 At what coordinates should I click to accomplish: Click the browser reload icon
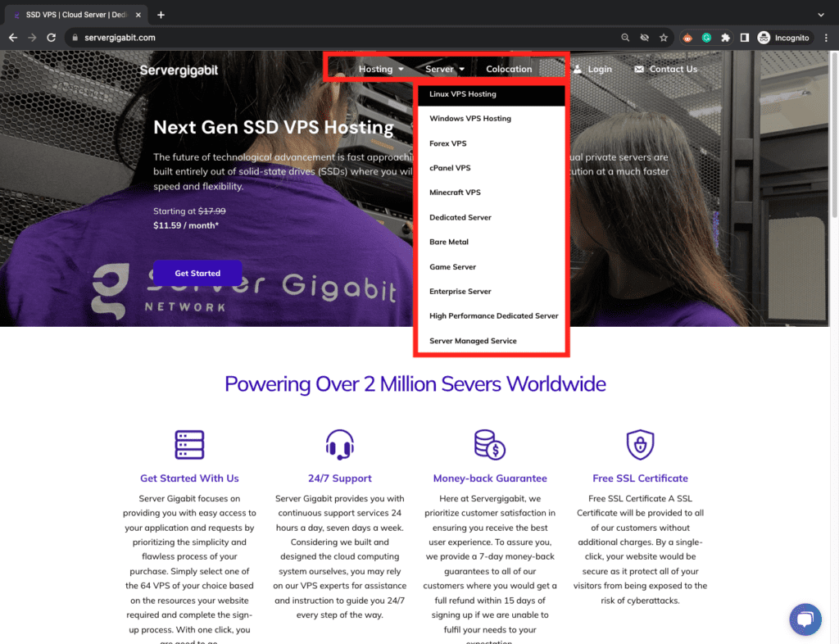coord(51,37)
